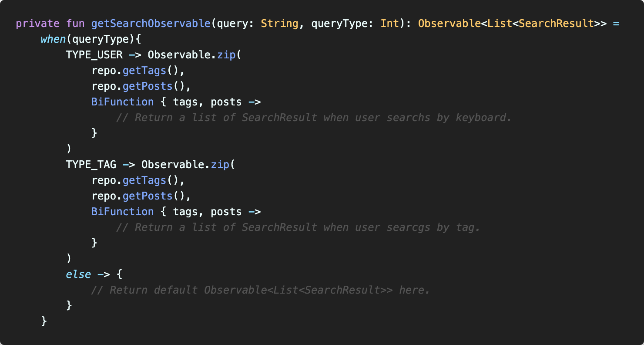Click the 'Int' type of queryType parameter
644x345 pixels.
[x=389, y=24]
